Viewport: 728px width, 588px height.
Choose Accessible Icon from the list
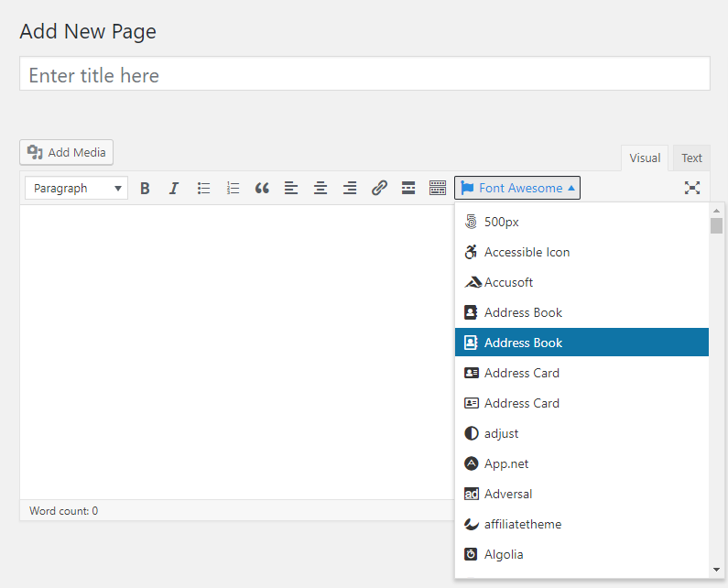click(581, 252)
